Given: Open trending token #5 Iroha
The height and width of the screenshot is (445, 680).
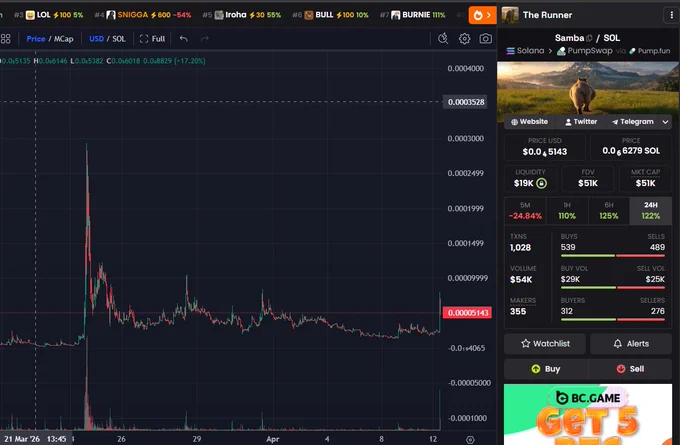Looking at the screenshot, I should point(242,15).
